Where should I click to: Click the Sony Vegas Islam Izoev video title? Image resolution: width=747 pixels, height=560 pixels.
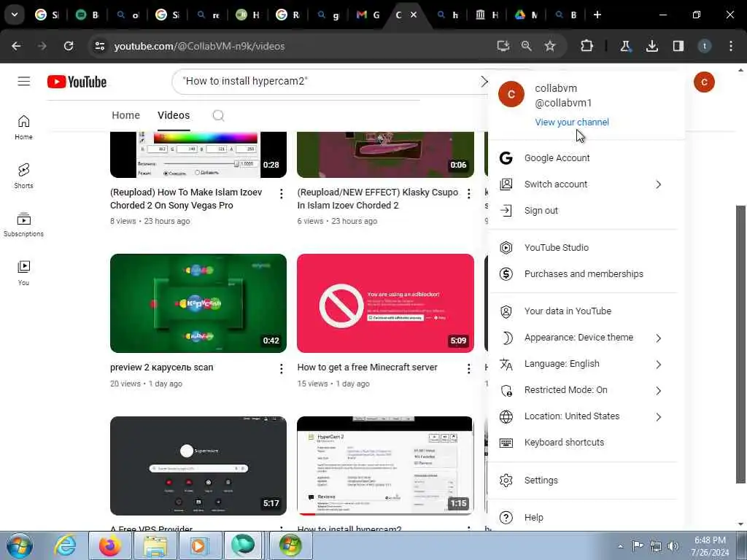click(x=186, y=199)
